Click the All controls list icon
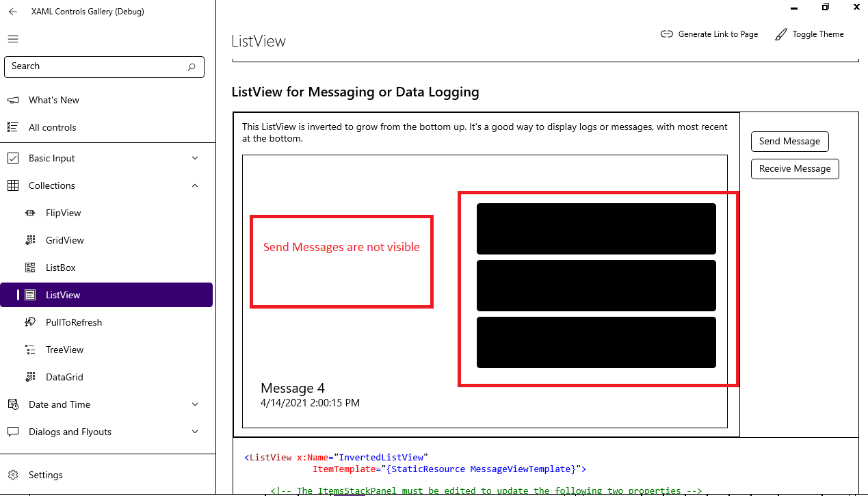The height and width of the screenshot is (496, 868). [x=13, y=127]
